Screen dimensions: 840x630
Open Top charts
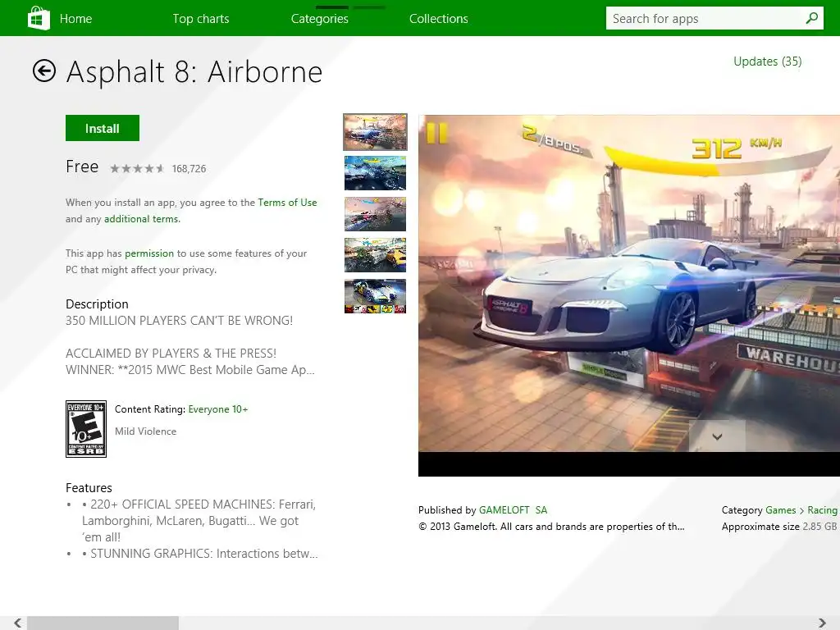coord(201,19)
